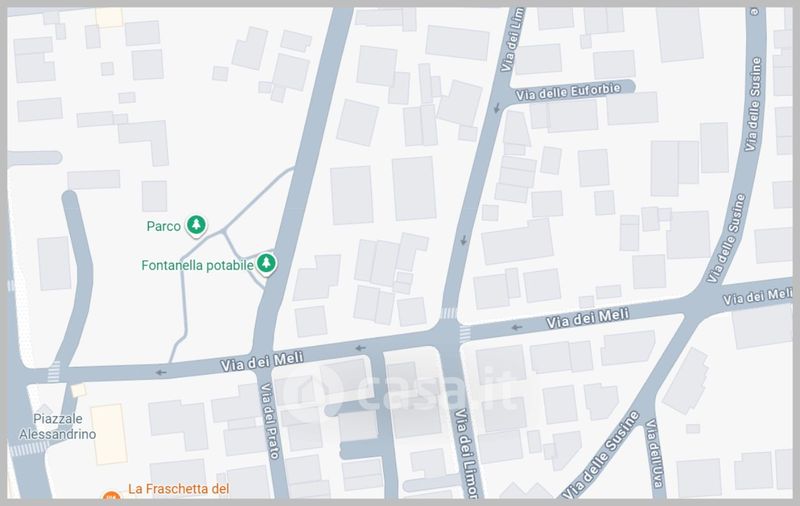The image size is (800, 506).
Task: Click the Via dei Meli label at far right edge
Action: (762, 295)
